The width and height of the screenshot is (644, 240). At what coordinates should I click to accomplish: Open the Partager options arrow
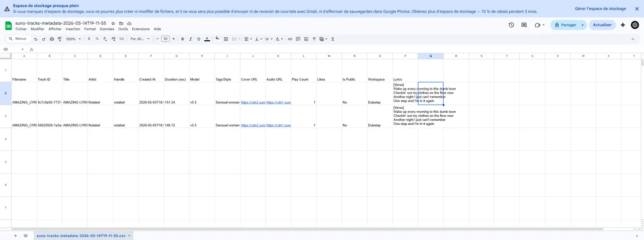pos(583,25)
